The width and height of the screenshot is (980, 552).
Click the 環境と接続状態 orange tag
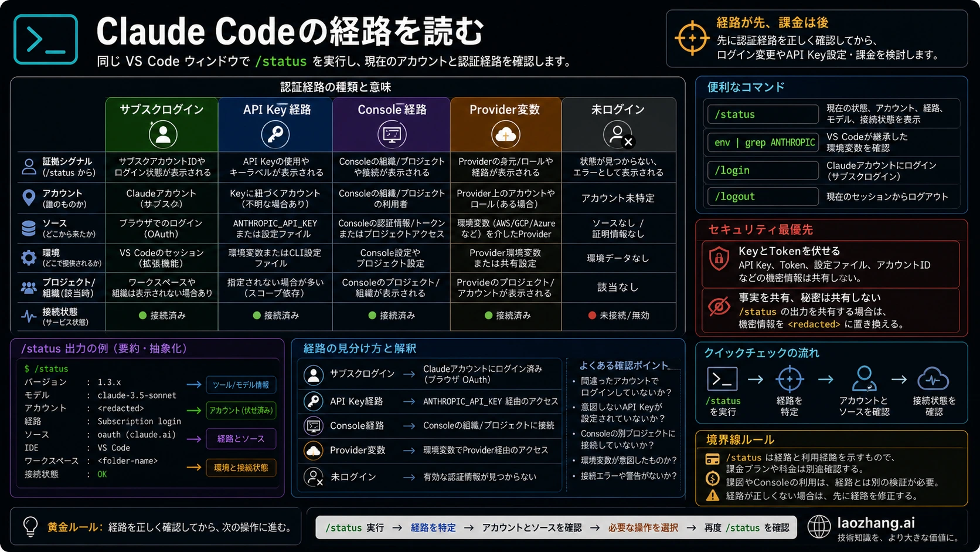click(x=241, y=468)
